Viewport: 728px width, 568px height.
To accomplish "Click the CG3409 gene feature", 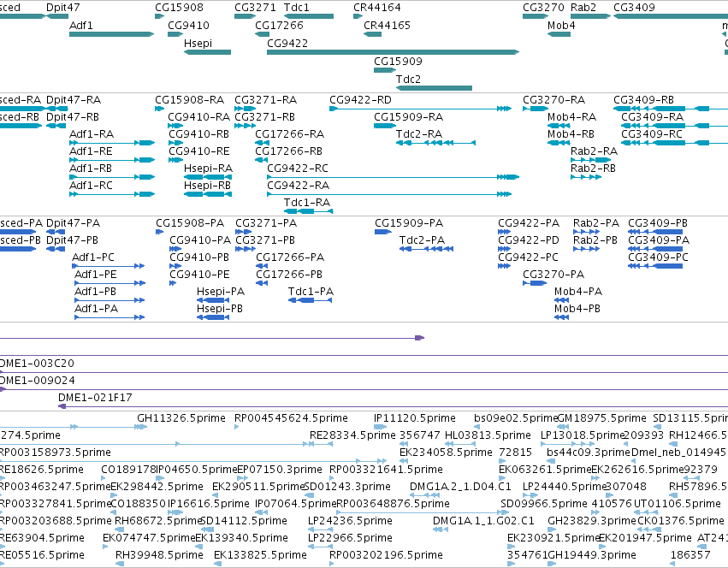I will (x=671, y=16).
